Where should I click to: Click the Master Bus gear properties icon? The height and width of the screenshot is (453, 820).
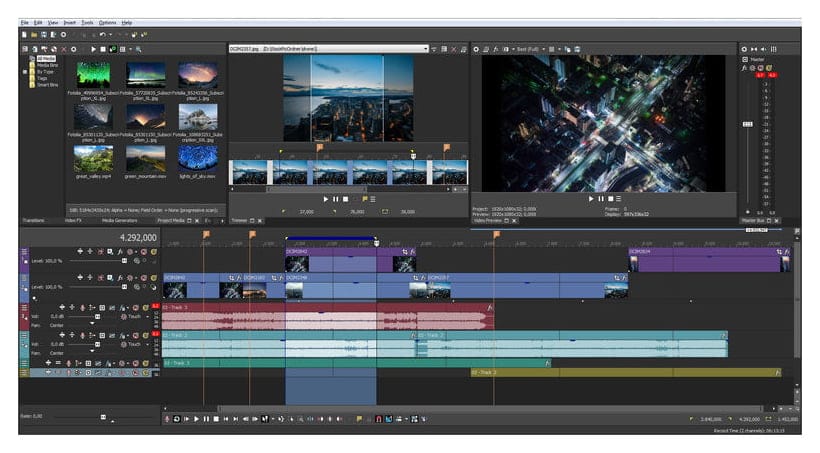[x=744, y=49]
